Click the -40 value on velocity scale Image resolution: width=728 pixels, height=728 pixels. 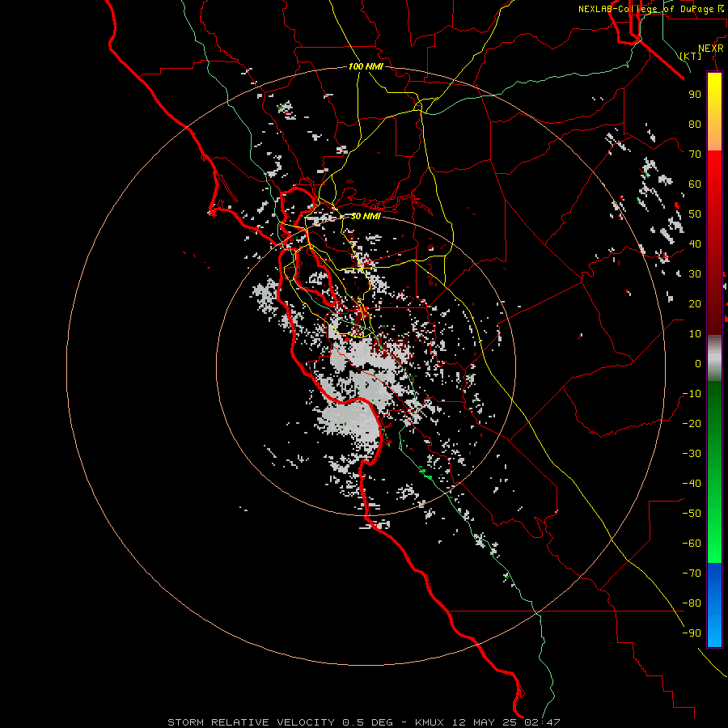pos(692,484)
